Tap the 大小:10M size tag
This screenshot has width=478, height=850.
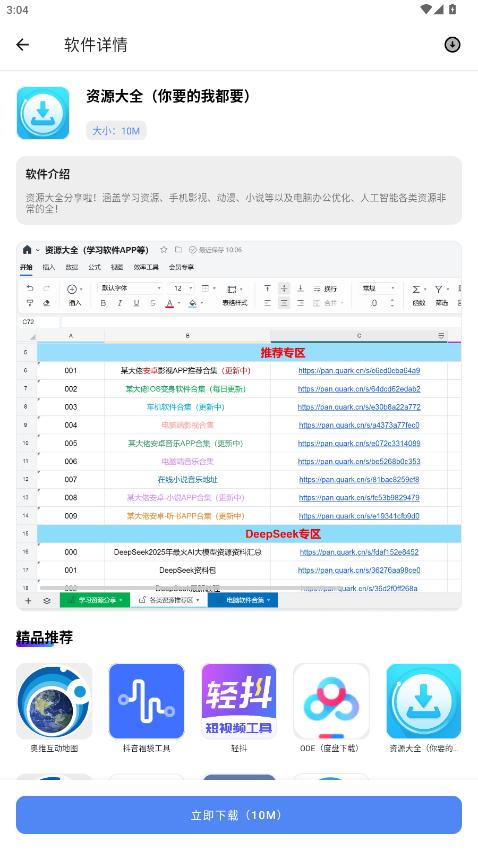point(116,131)
